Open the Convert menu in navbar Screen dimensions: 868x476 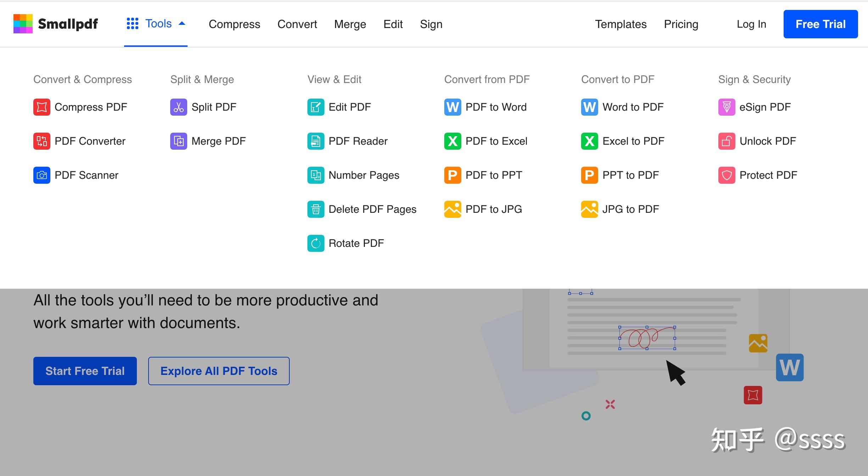(297, 24)
